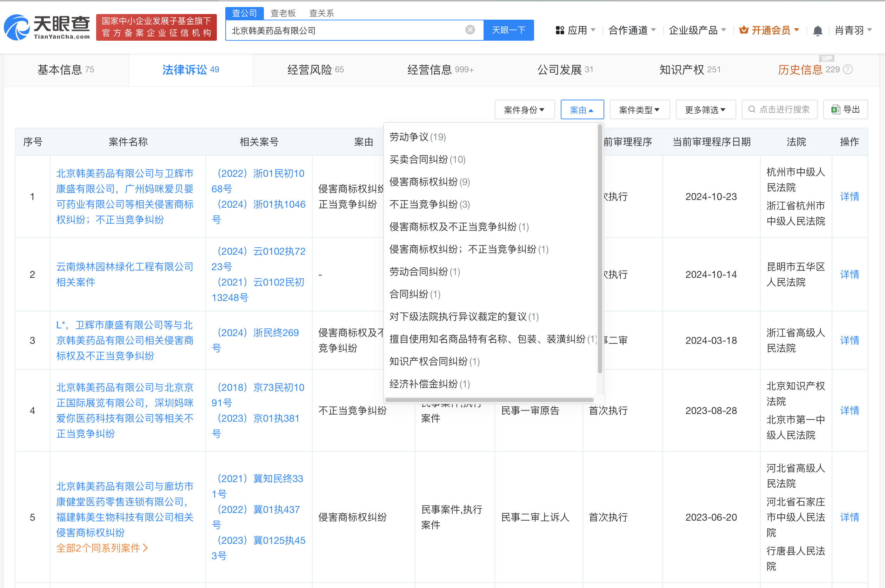Click the 点击进行搜索 case search field
This screenshot has height=588, width=885.
[x=779, y=109]
